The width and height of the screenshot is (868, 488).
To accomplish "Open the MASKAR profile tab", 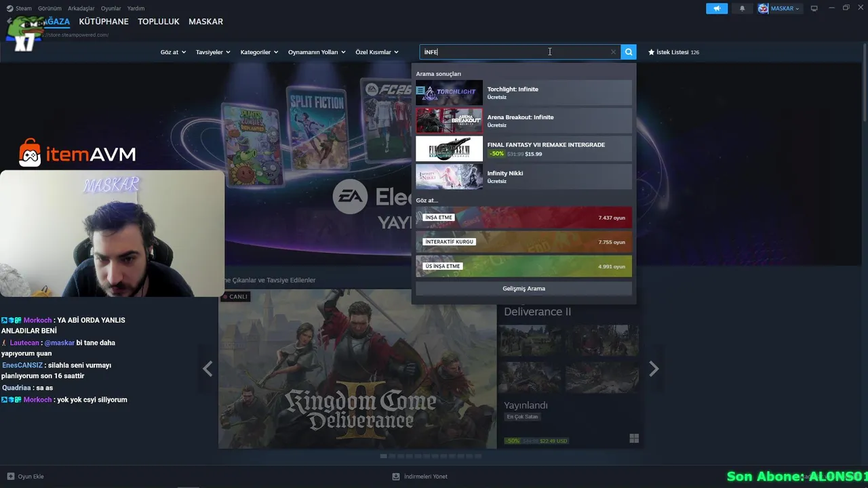I will click(205, 22).
